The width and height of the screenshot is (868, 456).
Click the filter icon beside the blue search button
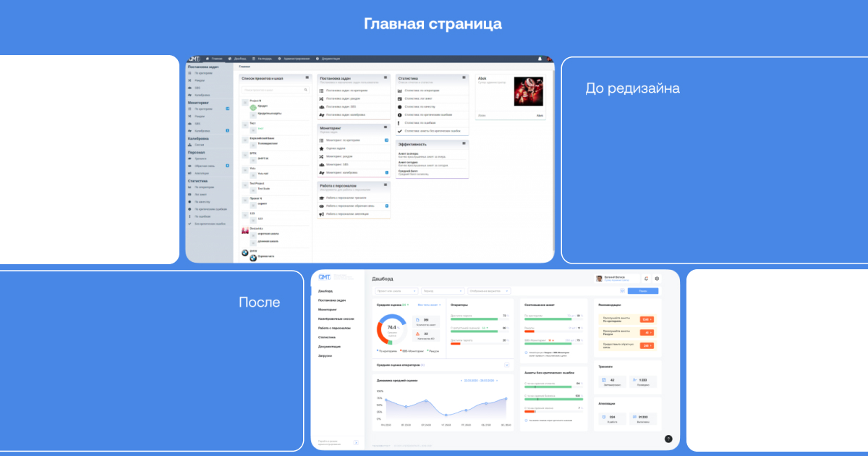pos(622,291)
